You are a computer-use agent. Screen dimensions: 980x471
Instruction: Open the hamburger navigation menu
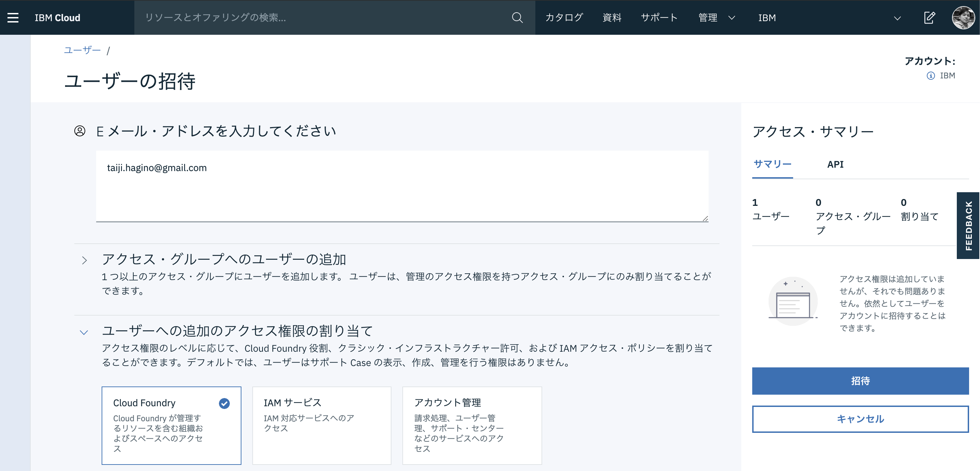(x=13, y=17)
